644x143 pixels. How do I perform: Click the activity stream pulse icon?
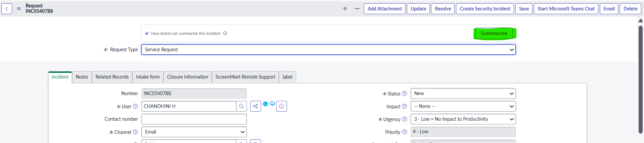click(345, 9)
